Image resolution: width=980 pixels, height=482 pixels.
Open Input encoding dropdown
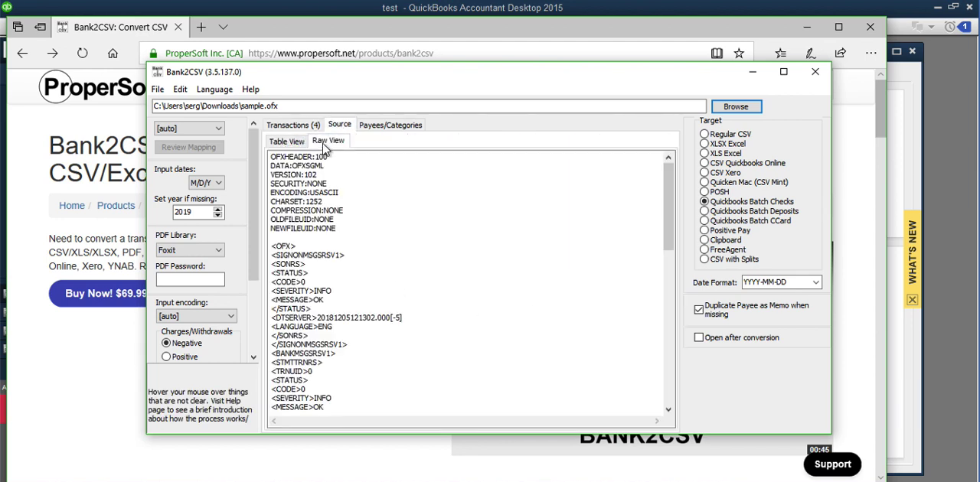click(x=196, y=316)
